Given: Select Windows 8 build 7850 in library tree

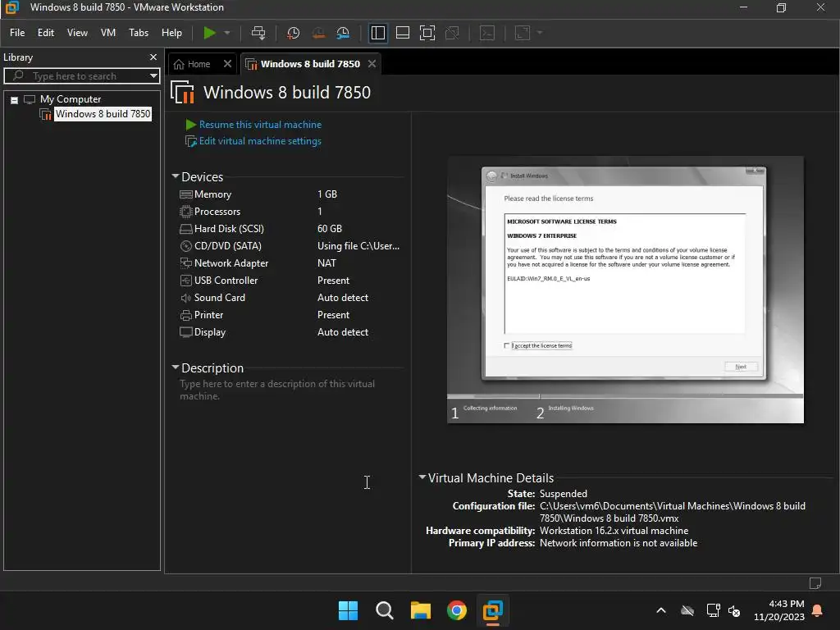Looking at the screenshot, I should click(103, 114).
